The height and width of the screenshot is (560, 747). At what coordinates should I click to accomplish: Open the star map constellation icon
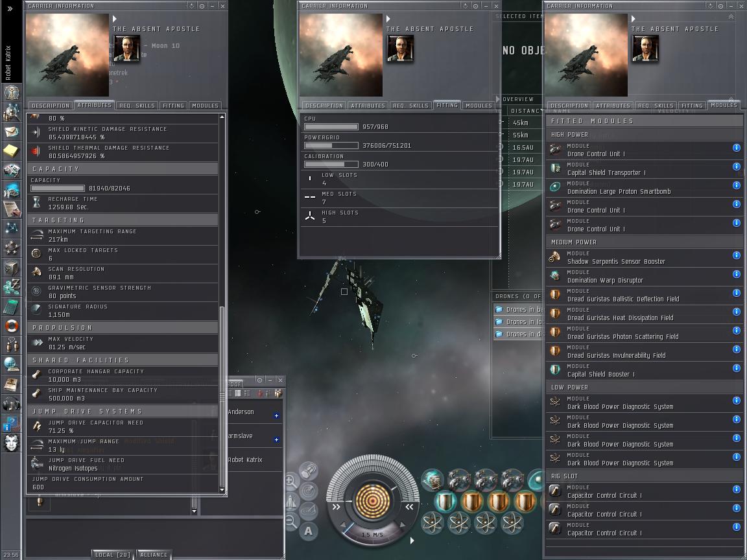[11, 229]
